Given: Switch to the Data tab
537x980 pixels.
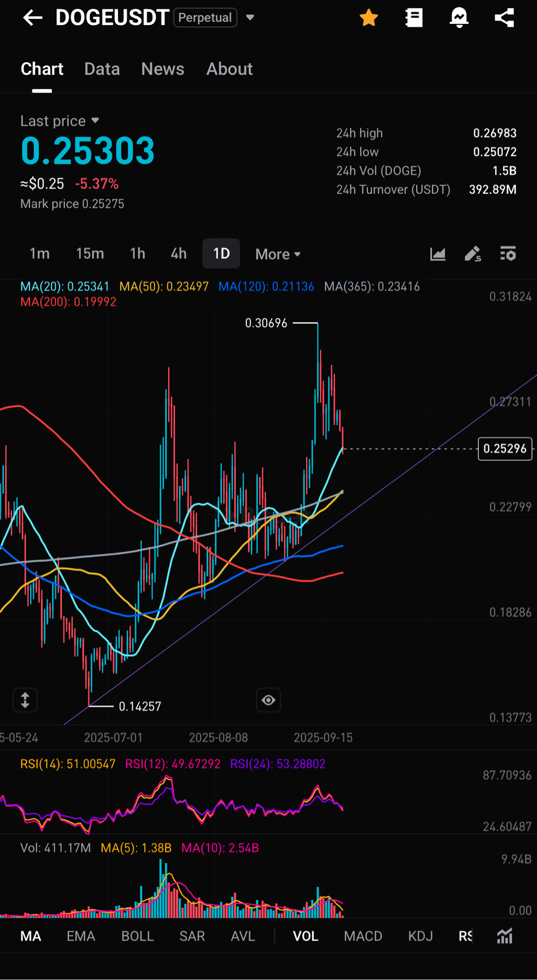Looking at the screenshot, I should click(102, 69).
